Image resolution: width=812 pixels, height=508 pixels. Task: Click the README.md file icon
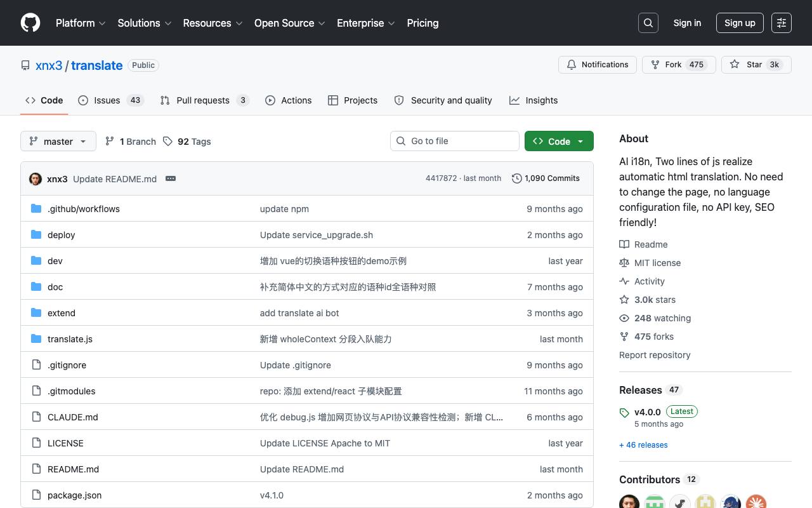[36, 469]
